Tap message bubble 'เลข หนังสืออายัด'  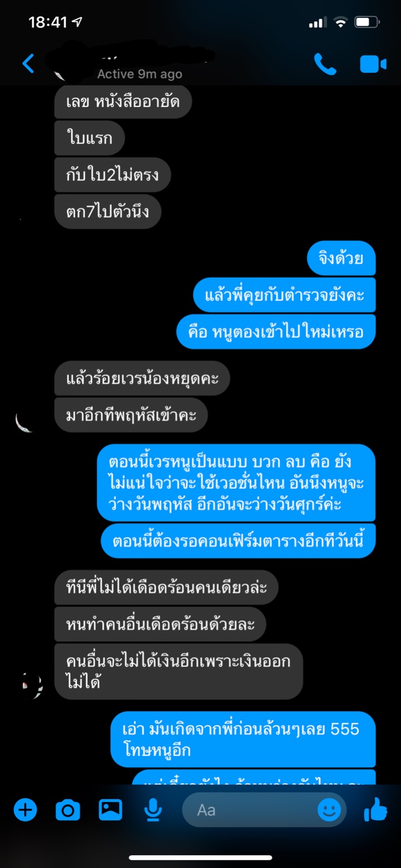pos(123,102)
